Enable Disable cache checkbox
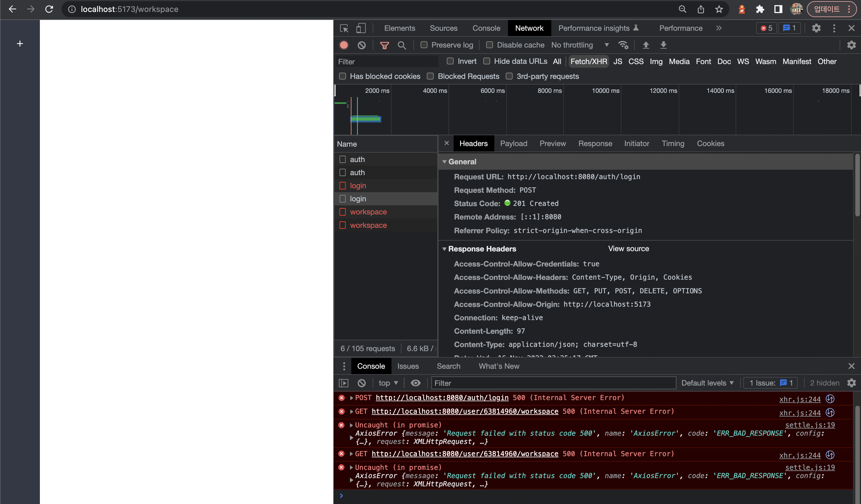This screenshot has width=861, height=504. click(489, 45)
